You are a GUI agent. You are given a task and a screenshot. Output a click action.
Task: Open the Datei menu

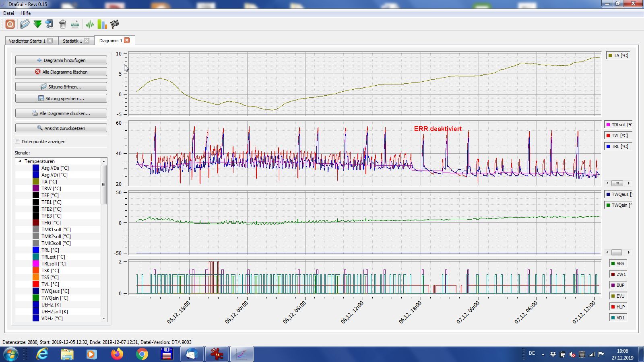click(x=8, y=13)
